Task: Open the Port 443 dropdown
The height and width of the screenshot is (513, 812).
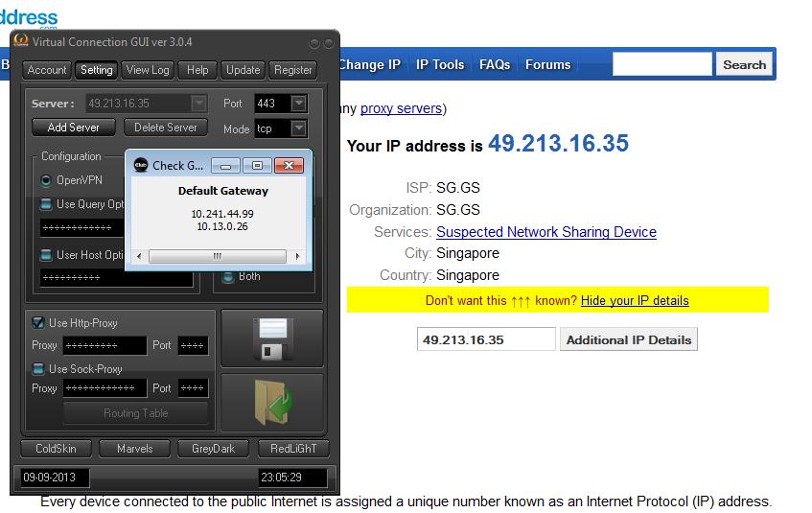Action: tap(299, 104)
